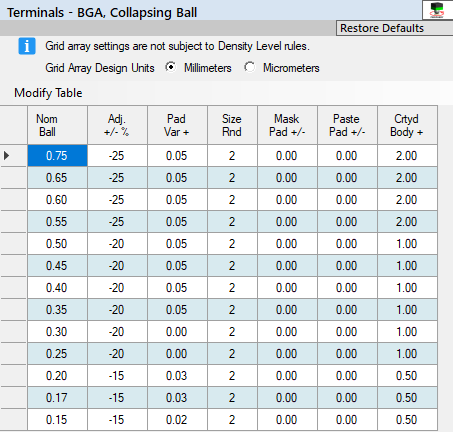This screenshot has width=453, height=432.
Task: Click the 3D component icon at top right
Action: (x=437, y=10)
